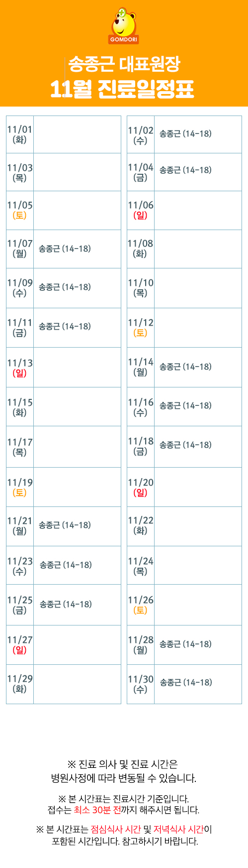
Task: Click the 11/28 (월) 송종근 (14-18) entry
Action: [185, 644]
